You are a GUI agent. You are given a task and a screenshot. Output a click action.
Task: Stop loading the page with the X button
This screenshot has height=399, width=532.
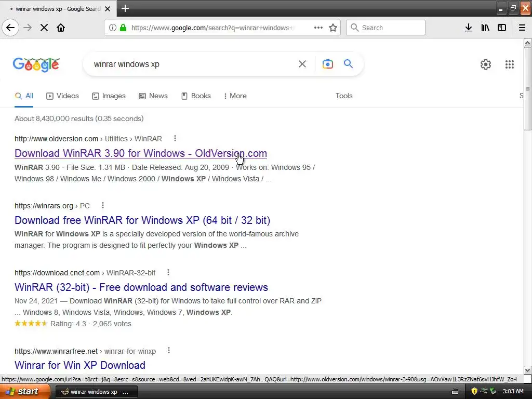pyautogui.click(x=44, y=28)
